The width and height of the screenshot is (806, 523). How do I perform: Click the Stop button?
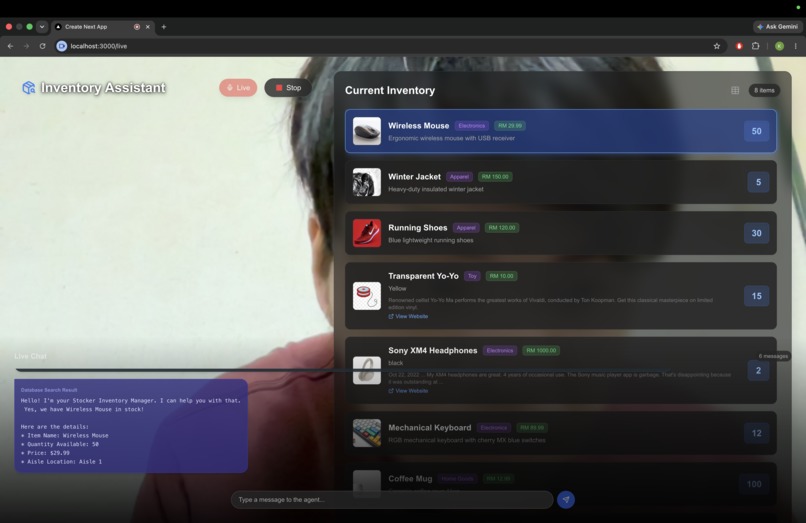pos(288,88)
